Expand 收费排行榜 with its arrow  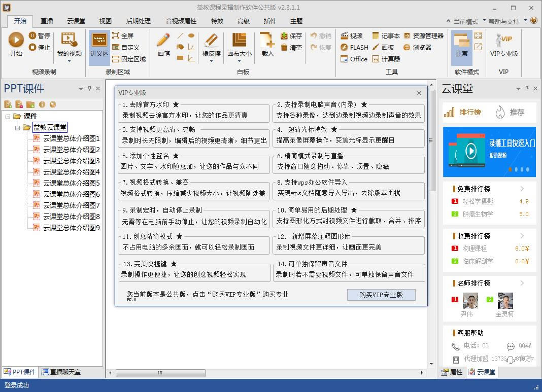[522, 235]
